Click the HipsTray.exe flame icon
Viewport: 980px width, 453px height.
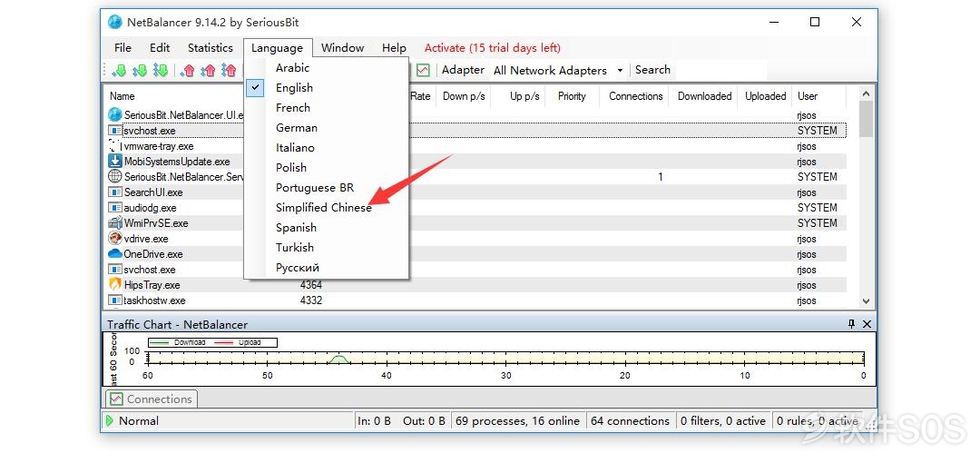[x=115, y=285]
